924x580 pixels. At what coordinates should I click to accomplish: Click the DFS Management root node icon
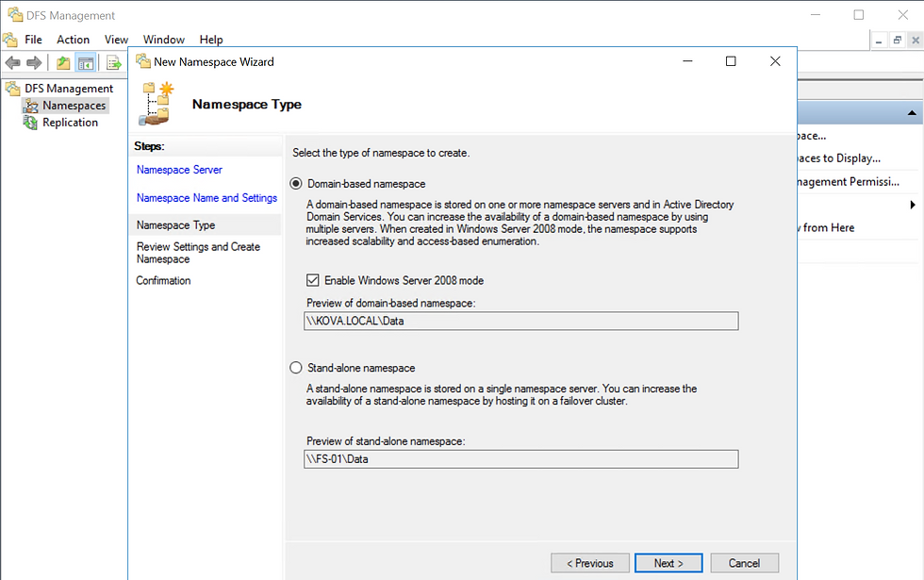(x=12, y=89)
